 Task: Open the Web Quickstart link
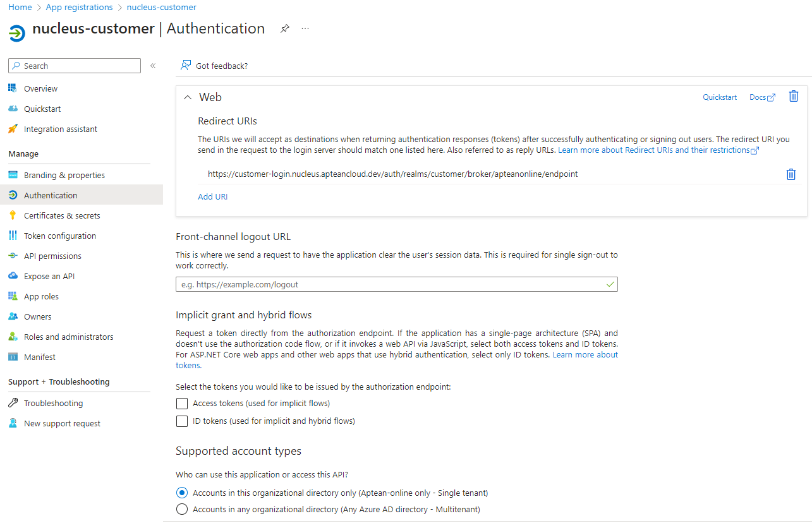click(x=720, y=97)
